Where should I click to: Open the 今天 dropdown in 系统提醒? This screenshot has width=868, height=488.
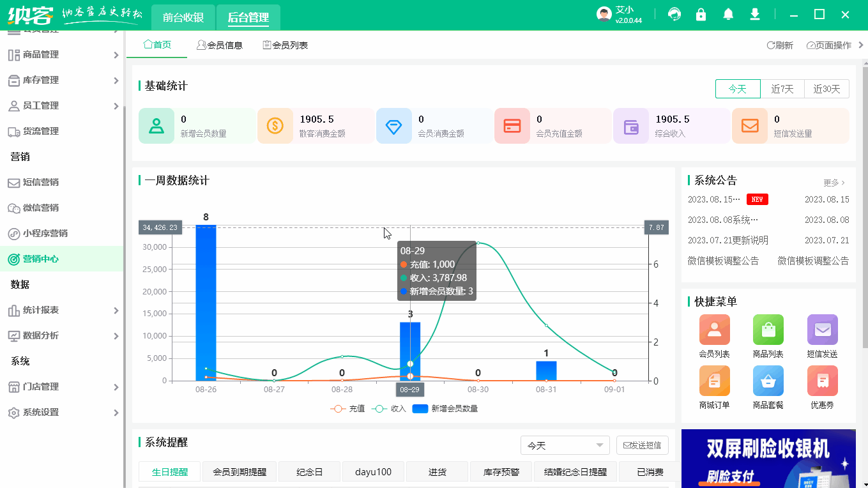point(565,445)
